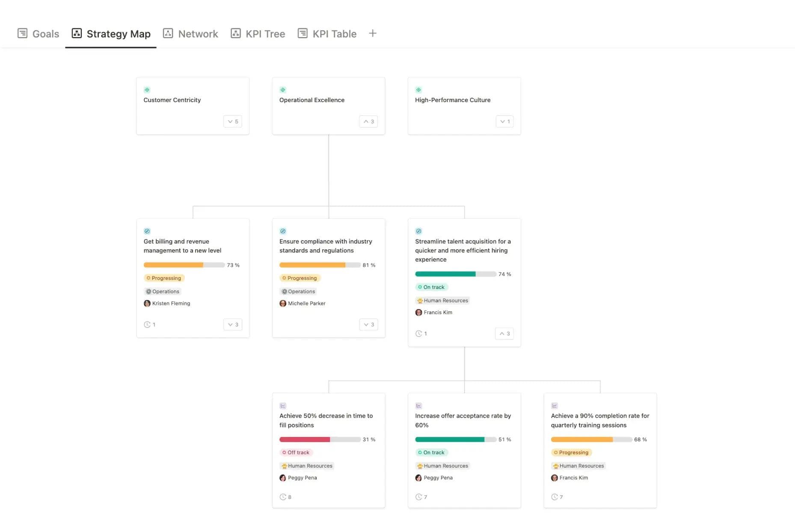Click the objective icon on Customer Centricity card

coord(147,90)
